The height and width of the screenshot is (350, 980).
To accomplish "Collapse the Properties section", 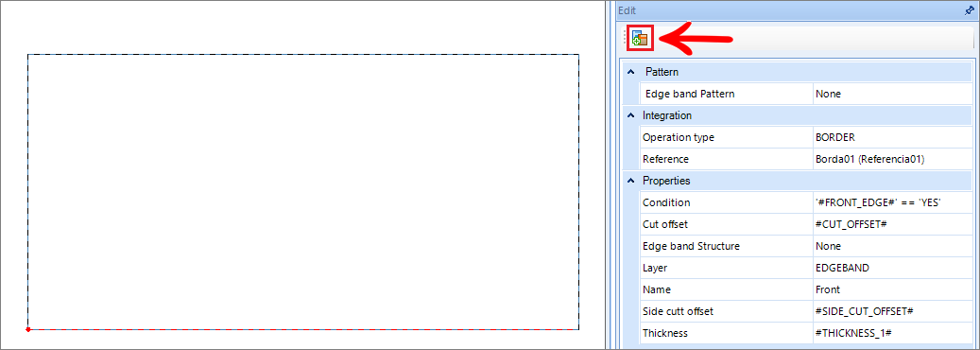I will coord(630,181).
